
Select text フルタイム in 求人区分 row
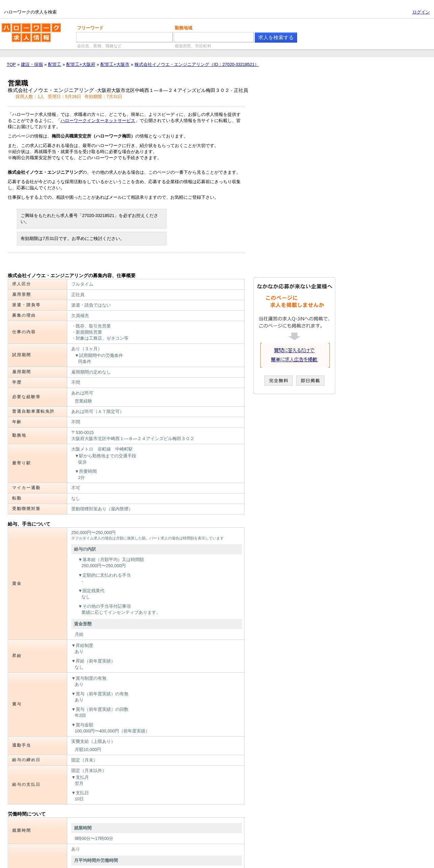point(82,284)
